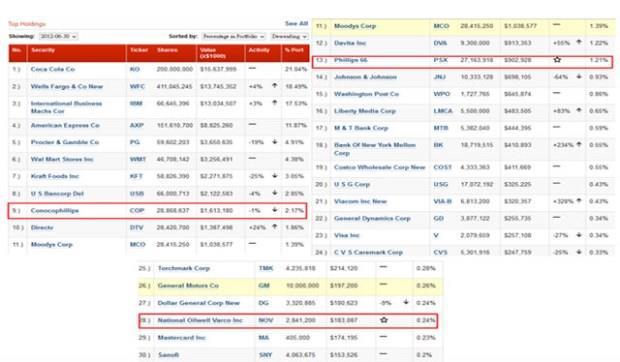Open the Coca Cola Co security link
The width and height of the screenshot is (620, 362).
53,69
